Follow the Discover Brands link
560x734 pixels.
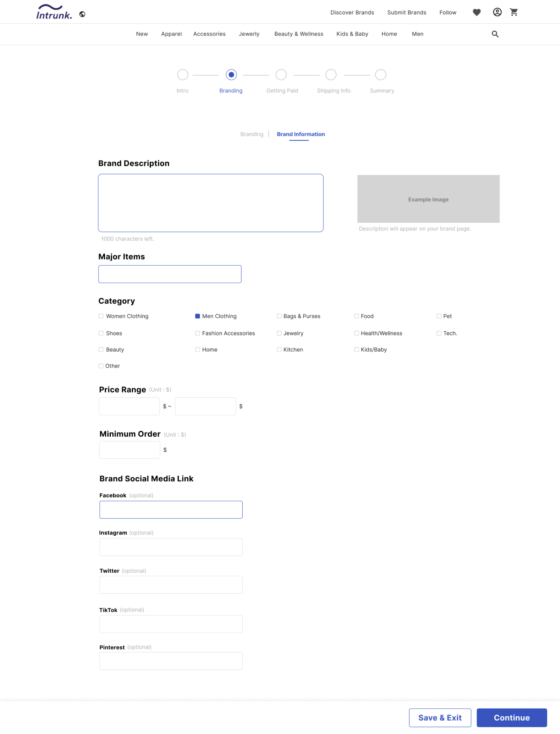coord(352,13)
